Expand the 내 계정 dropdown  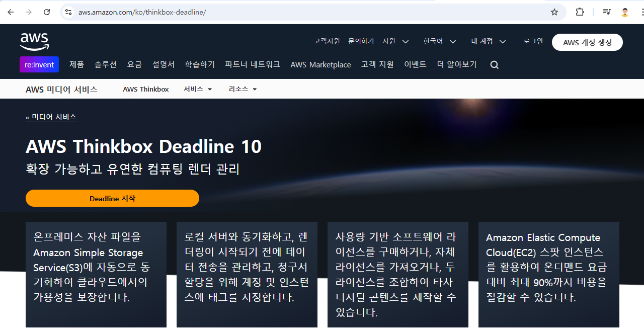pos(488,42)
